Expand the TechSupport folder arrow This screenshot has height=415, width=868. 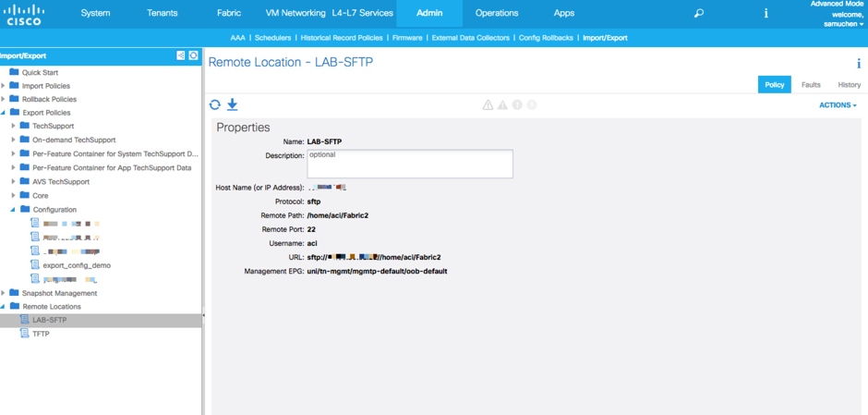click(x=13, y=126)
